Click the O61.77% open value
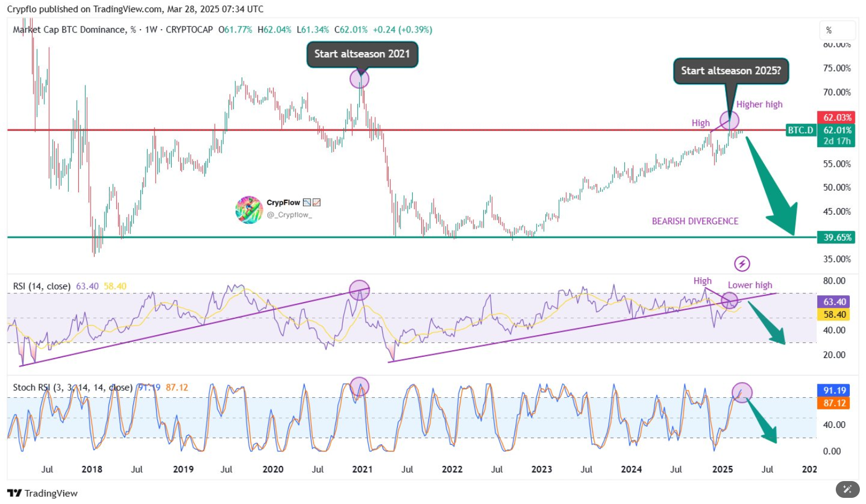Viewport: 866px width, 504px height. [235, 30]
